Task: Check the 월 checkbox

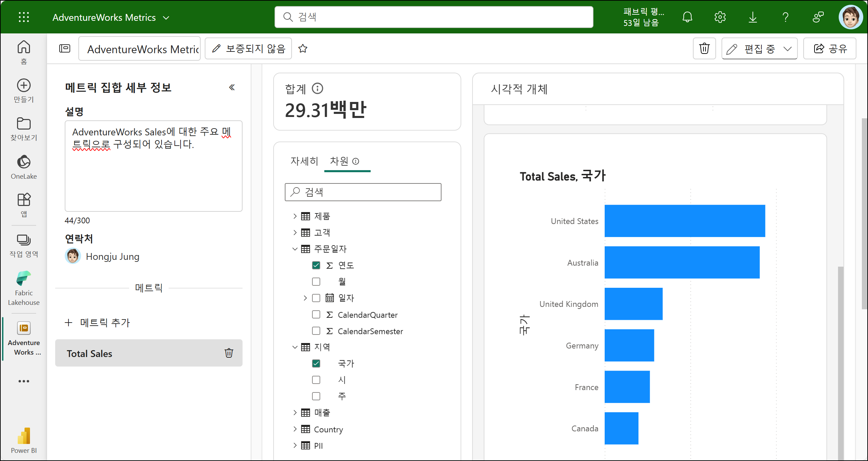Action: point(316,282)
